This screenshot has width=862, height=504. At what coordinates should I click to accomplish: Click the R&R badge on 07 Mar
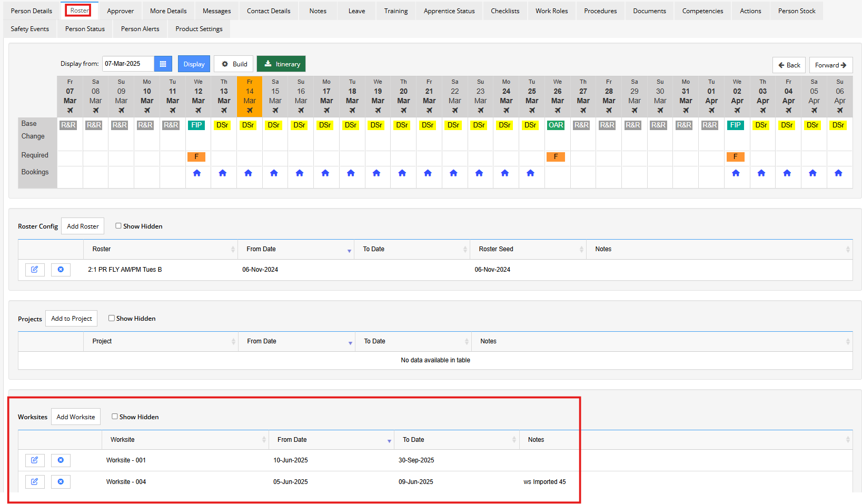(68, 125)
